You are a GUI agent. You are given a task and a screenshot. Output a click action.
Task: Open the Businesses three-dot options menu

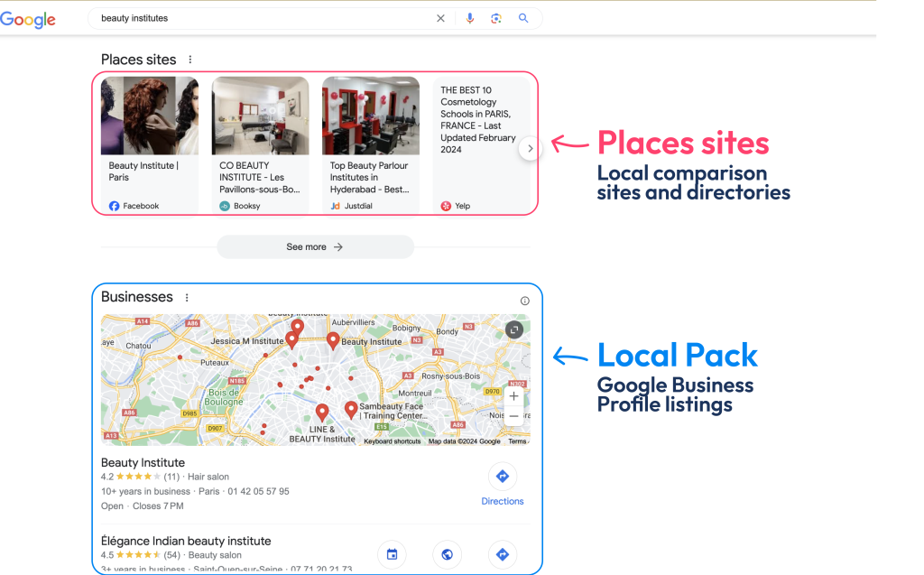(187, 298)
